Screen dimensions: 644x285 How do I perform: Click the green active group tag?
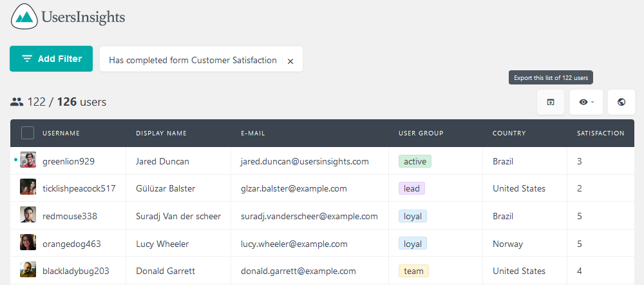click(415, 161)
